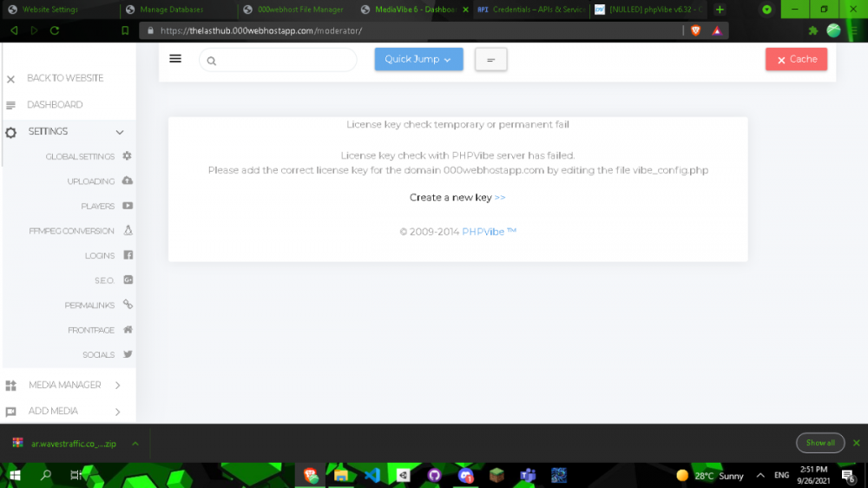Open S.E.O. settings
Image resolution: width=868 pixels, height=488 pixels.
[x=104, y=280]
